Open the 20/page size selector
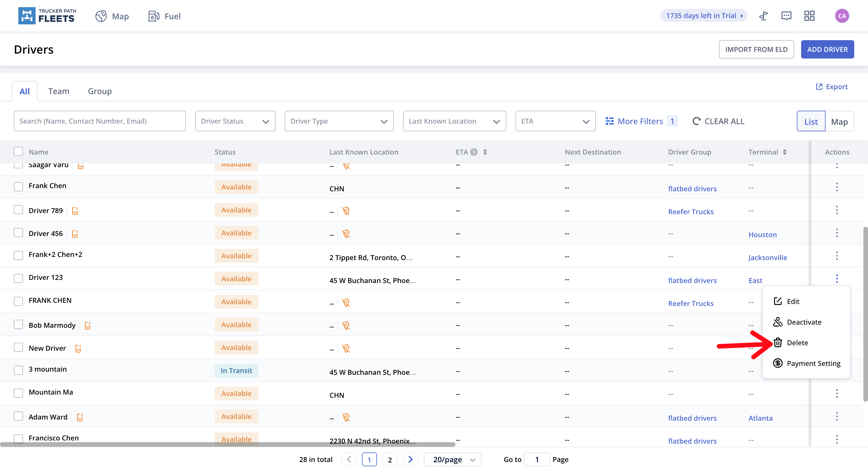 click(452, 460)
